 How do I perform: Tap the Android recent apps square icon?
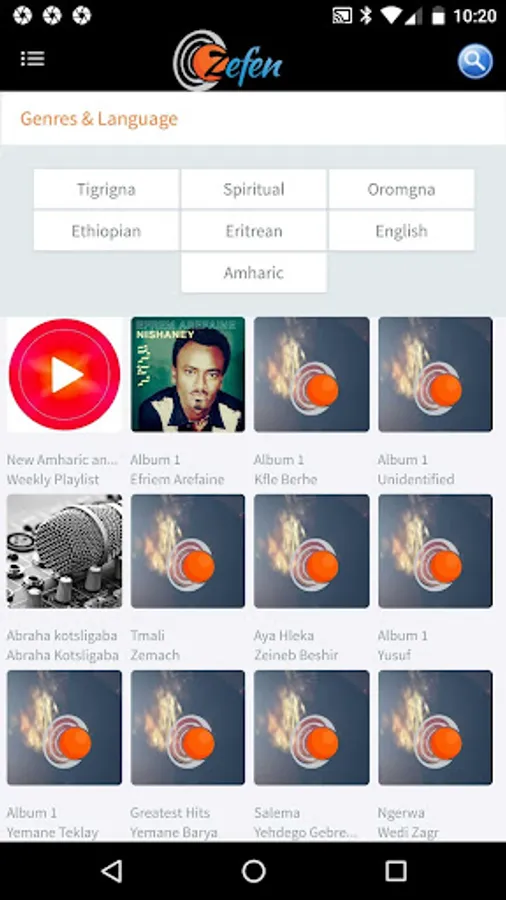tap(396, 871)
